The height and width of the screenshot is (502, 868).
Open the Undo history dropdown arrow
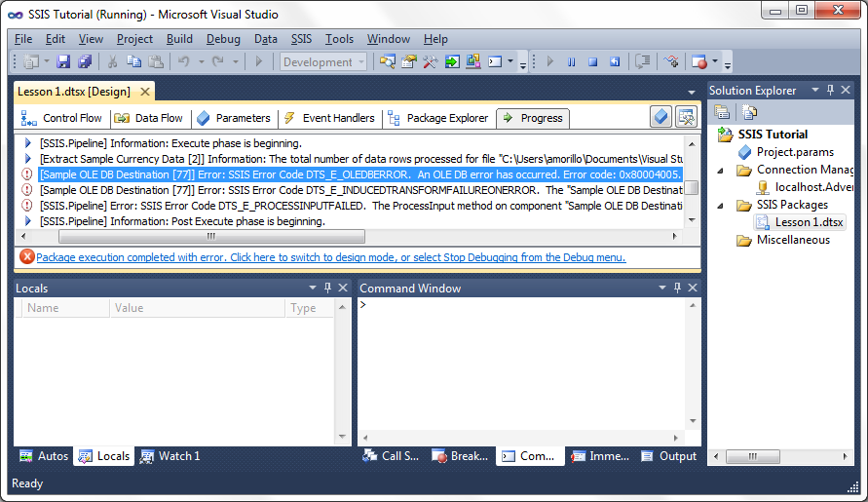tap(201, 61)
